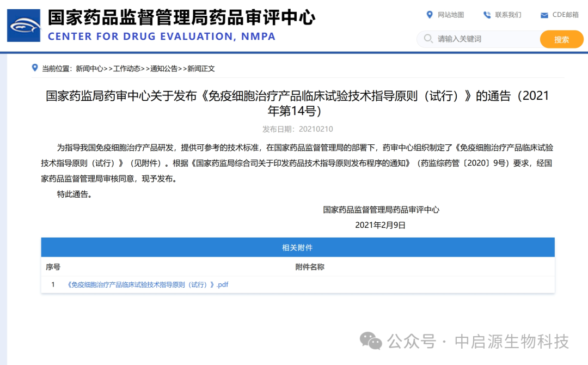Go to 新闻中心 in the breadcrumb

[89, 69]
